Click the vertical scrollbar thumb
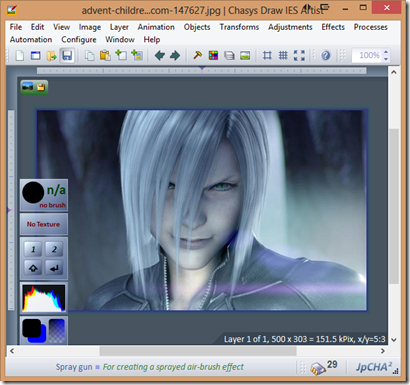The height and width of the screenshot is (385, 410). [x=394, y=206]
